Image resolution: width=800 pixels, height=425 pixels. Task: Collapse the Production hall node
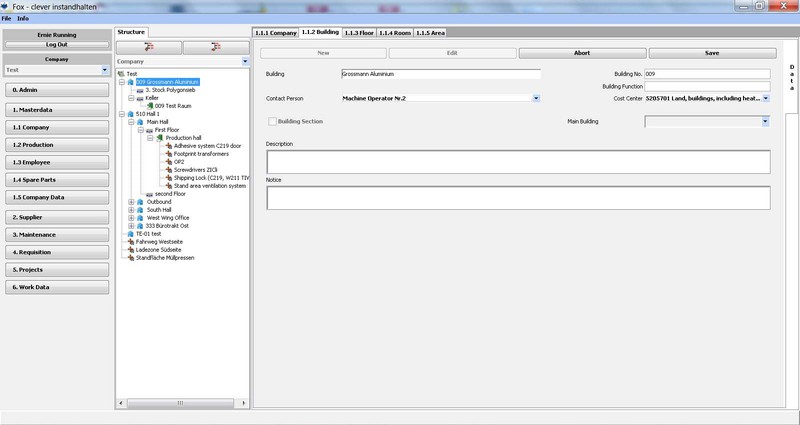[x=150, y=138]
